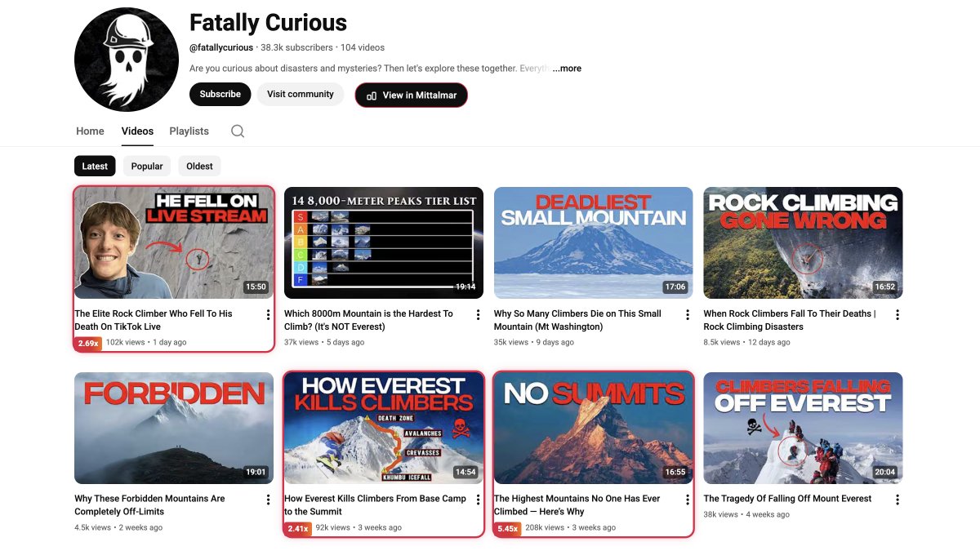The height and width of the screenshot is (551, 980).
Task: Click '37k views • 5 days ago' text
Action: 324,343
